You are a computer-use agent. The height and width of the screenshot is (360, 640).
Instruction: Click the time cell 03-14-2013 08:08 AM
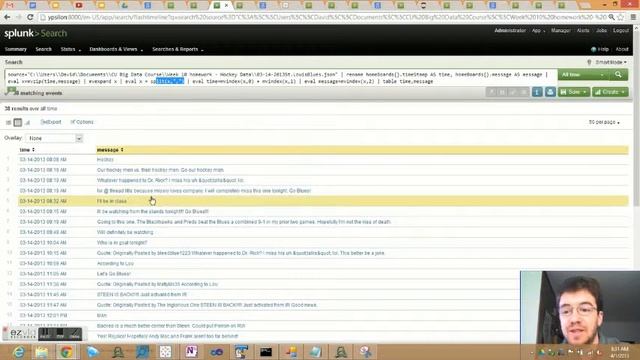[43, 160]
